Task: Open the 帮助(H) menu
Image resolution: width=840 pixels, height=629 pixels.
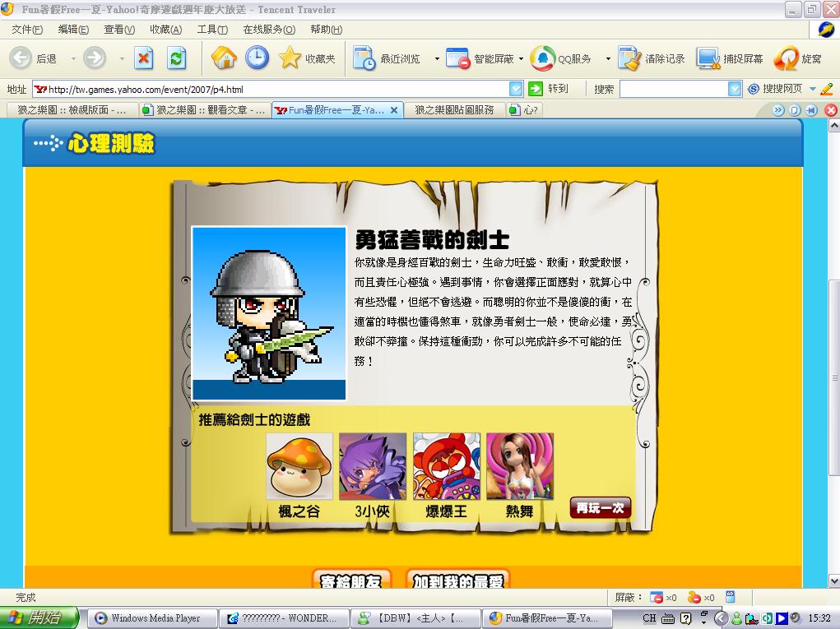Action: 327,30
